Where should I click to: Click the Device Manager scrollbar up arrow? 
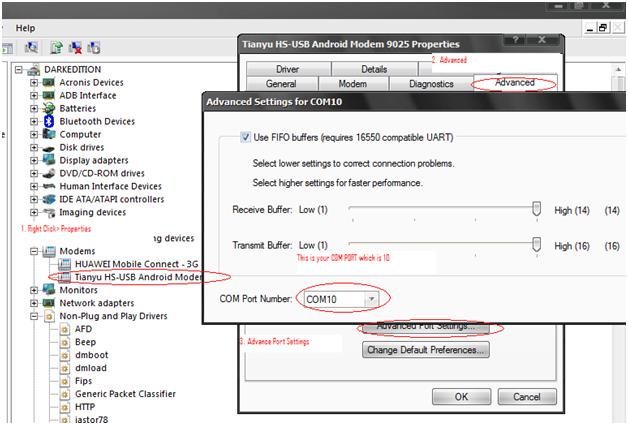618,69
